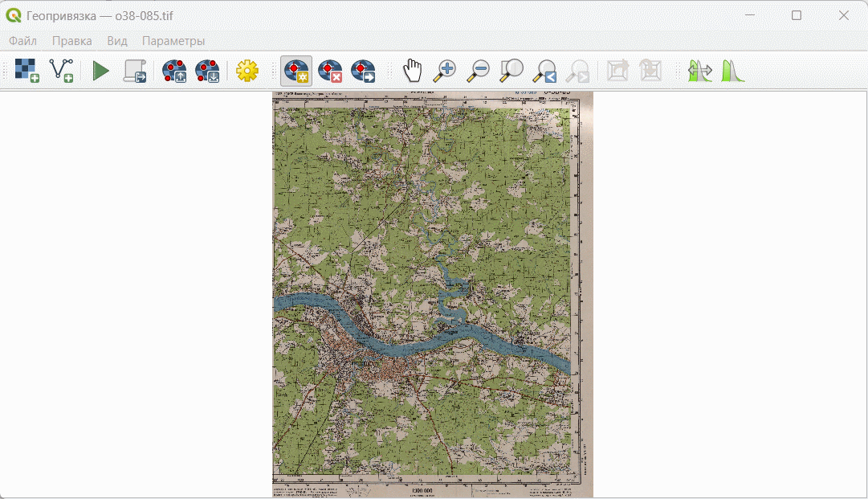868x499 pixels.
Task: Zoom to full layer extent
Action: (511, 71)
